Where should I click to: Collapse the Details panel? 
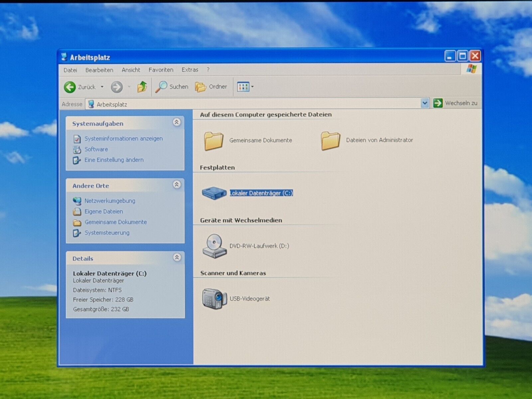177,257
